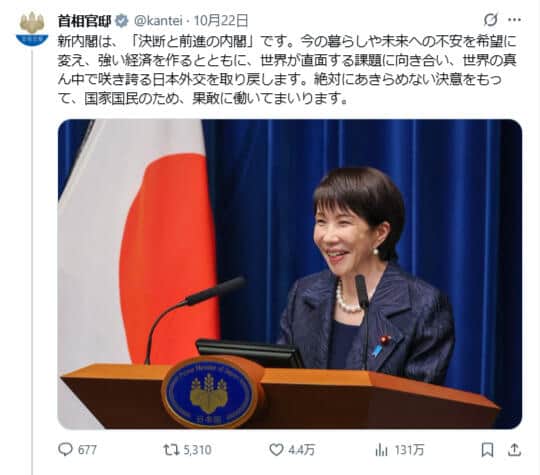Screen dimensions: 540x475
Task: Click the 5,310 reposts count
Action: tap(197, 450)
